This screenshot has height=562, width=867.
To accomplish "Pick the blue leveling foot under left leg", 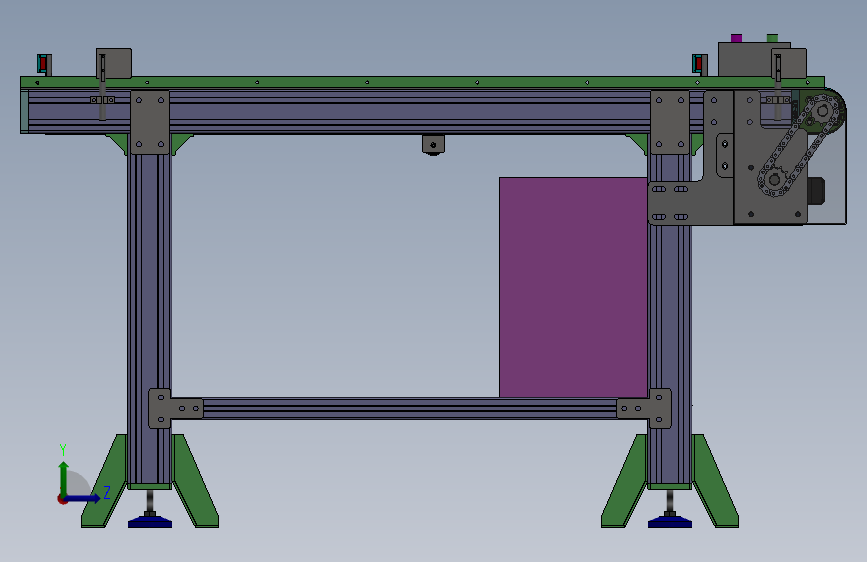I will 150,522.
